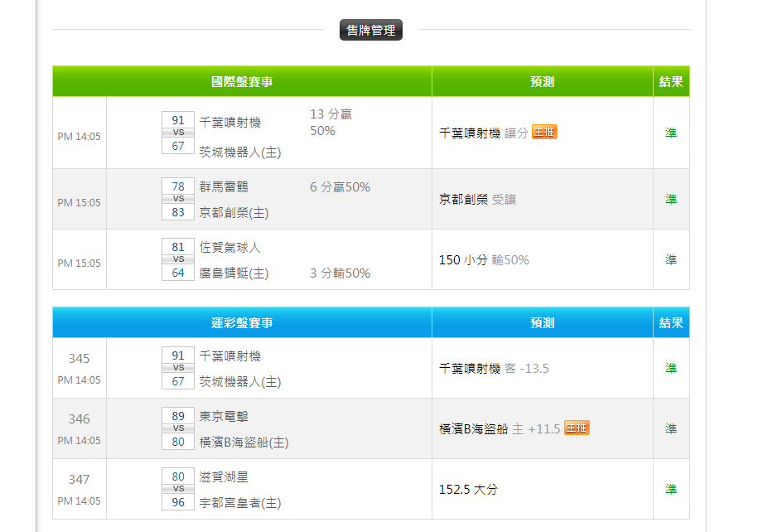
Task: Click the 準 result mark for 152.5 大分
Action: [671, 489]
